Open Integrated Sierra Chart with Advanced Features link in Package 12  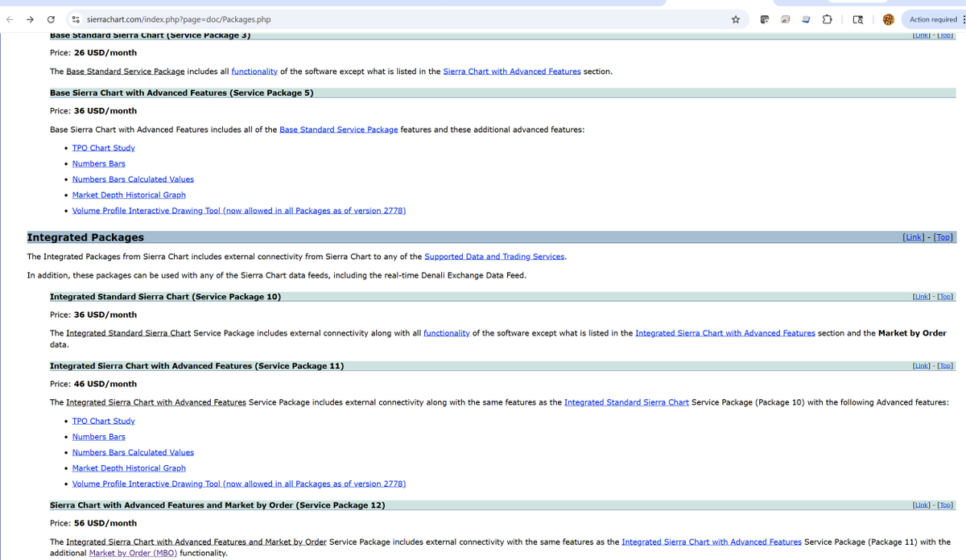[x=712, y=542]
